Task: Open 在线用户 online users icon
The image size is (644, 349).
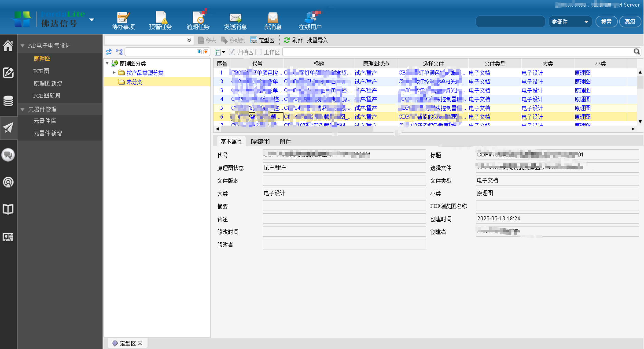Action: [x=310, y=21]
